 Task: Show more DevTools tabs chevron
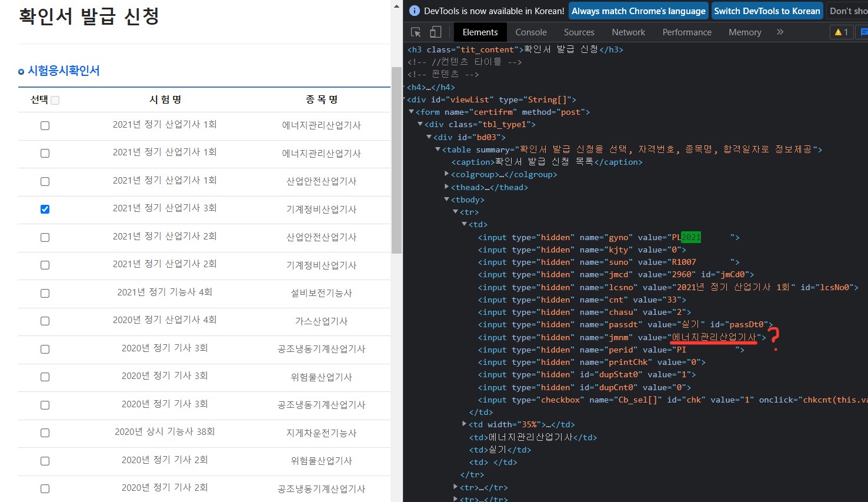point(780,32)
